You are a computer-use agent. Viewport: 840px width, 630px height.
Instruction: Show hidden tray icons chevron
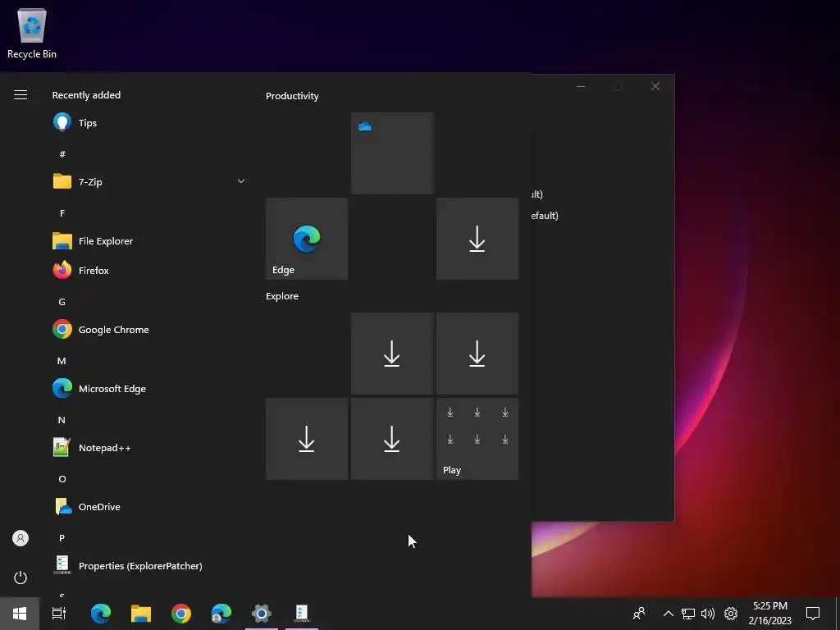click(668, 614)
